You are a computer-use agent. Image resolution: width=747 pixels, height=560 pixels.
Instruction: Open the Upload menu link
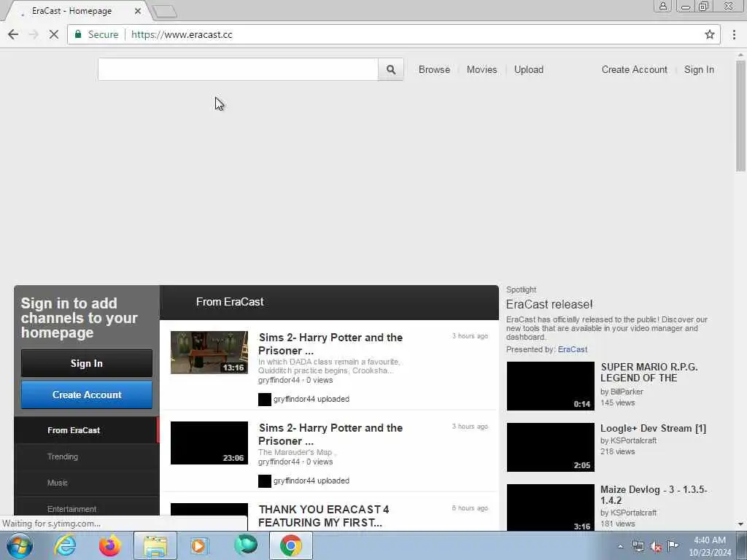(529, 69)
